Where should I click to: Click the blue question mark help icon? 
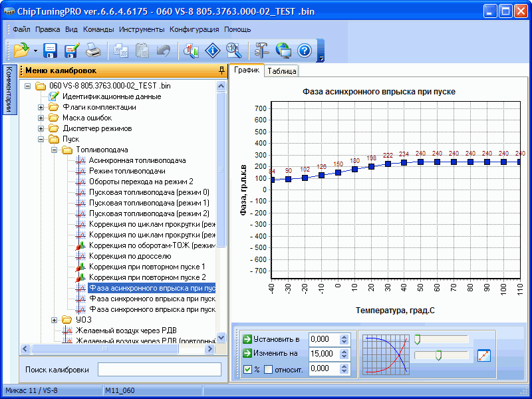304,51
